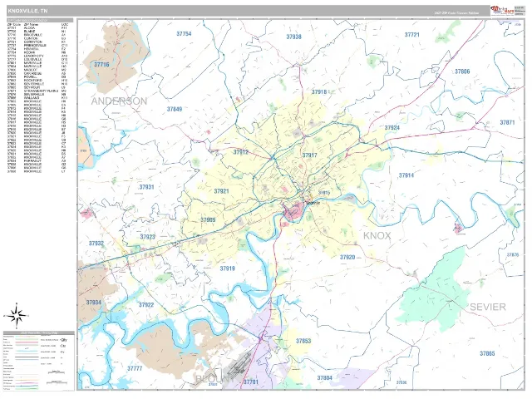Click the LENOIR CITY row in ZIP index
This screenshot has height=399, width=532.
[x=37, y=56]
